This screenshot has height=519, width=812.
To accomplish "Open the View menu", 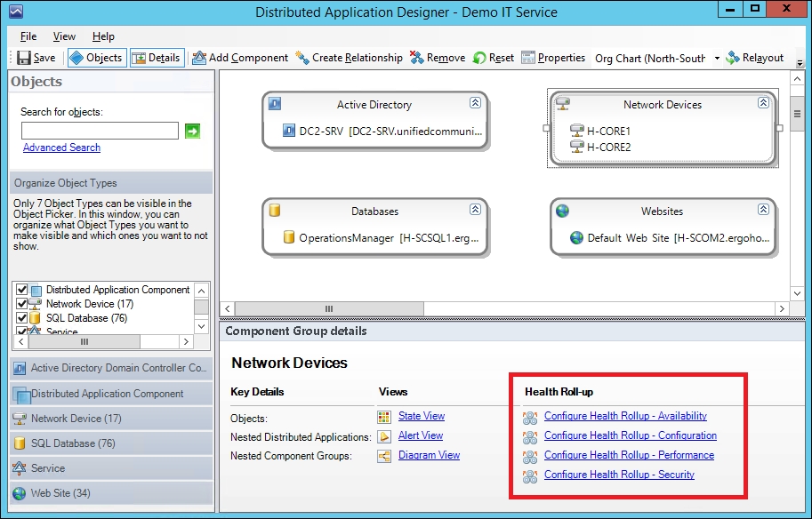I will tap(64, 36).
